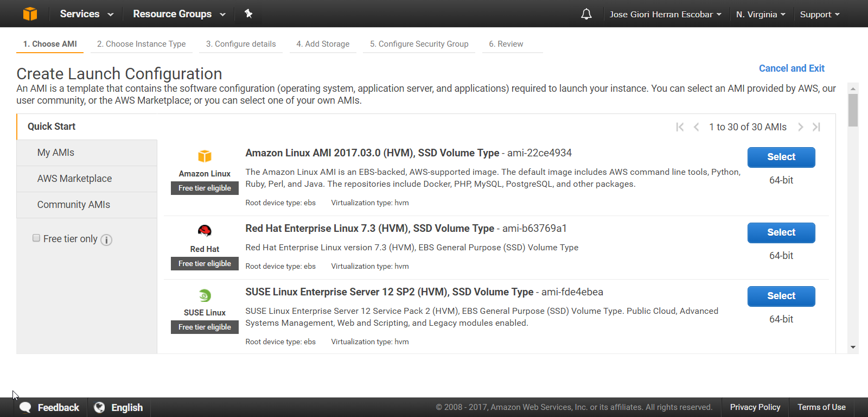Jump to last page of AMIs

(816, 127)
